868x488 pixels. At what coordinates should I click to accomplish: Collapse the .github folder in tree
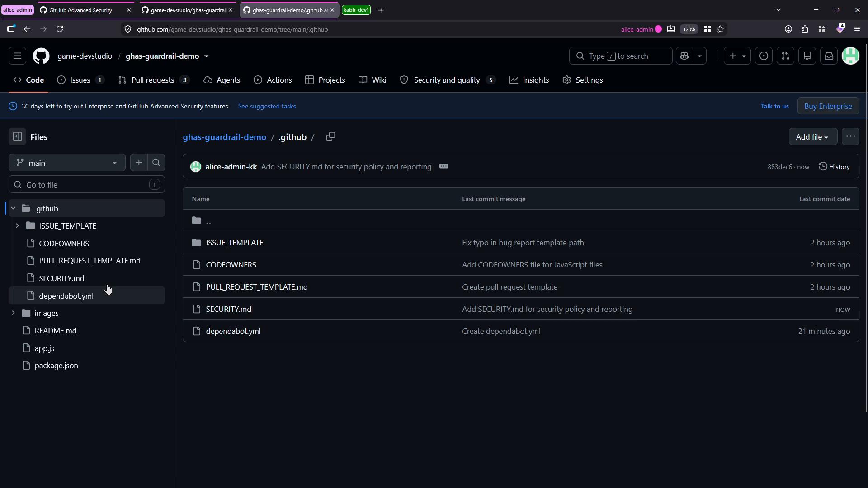(x=13, y=209)
